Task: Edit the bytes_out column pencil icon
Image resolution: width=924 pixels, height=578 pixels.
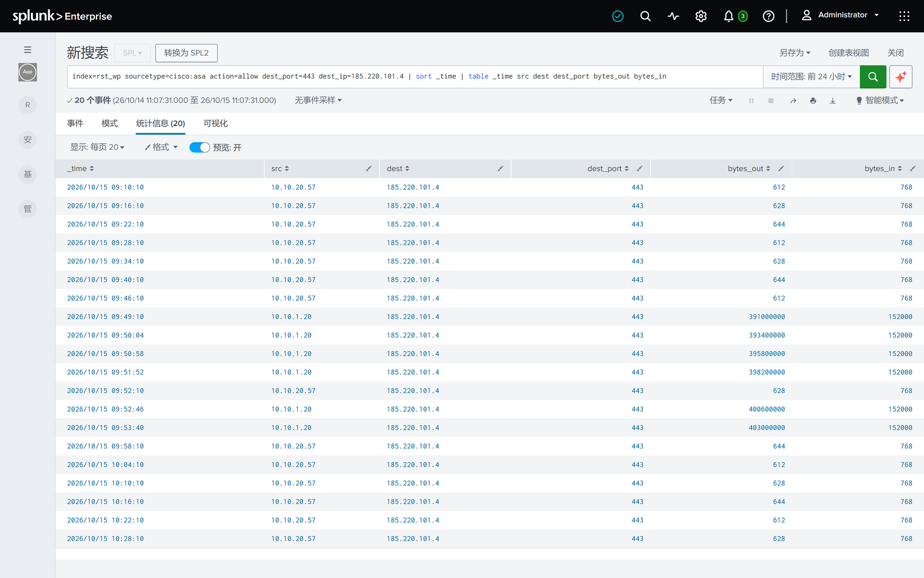Action: [781, 169]
